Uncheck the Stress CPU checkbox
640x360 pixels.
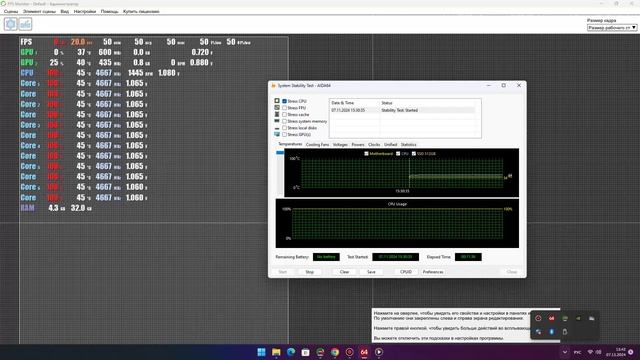pos(284,101)
